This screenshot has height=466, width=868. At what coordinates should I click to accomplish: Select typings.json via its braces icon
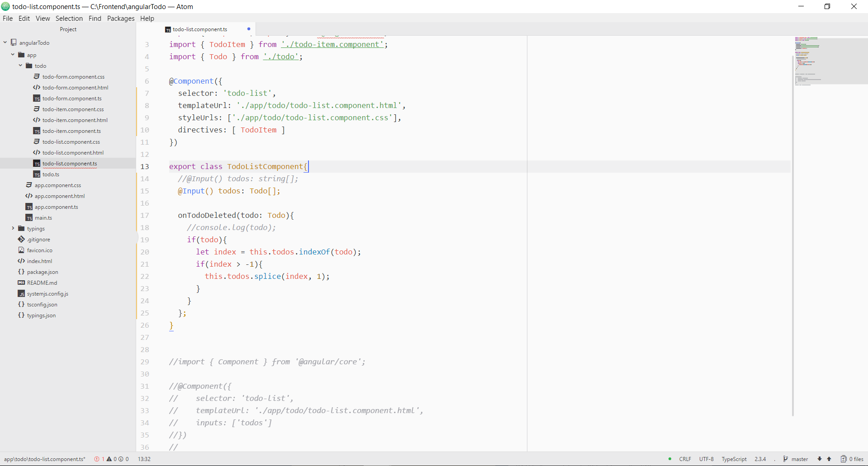coord(20,315)
